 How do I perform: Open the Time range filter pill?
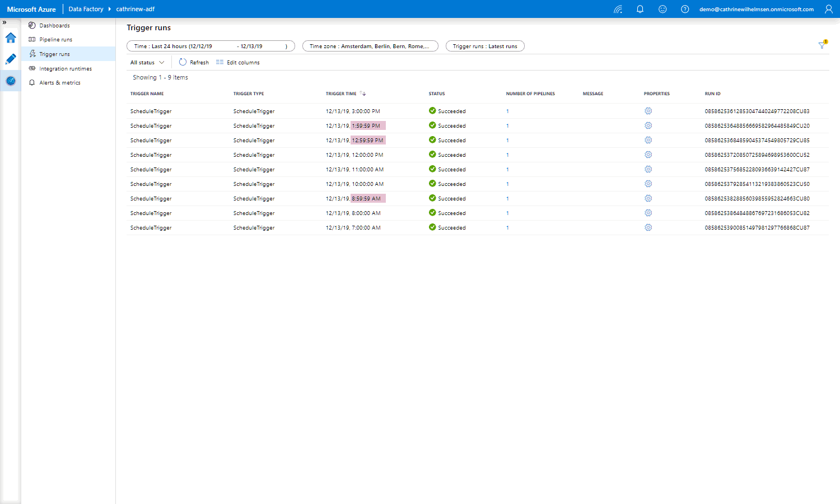point(211,46)
